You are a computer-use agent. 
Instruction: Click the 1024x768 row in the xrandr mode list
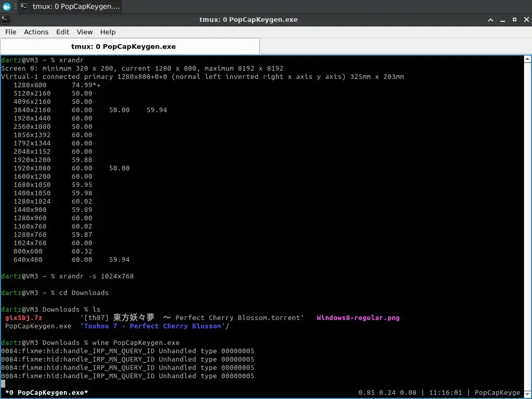click(53, 243)
